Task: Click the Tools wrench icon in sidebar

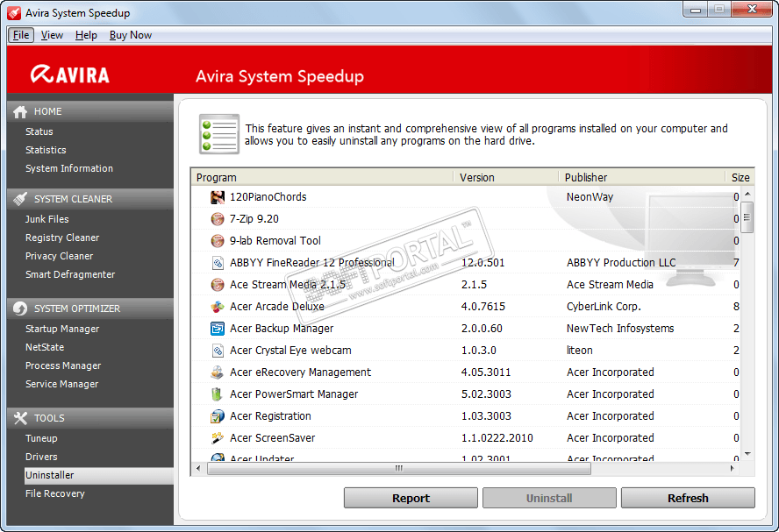Action: point(20,418)
